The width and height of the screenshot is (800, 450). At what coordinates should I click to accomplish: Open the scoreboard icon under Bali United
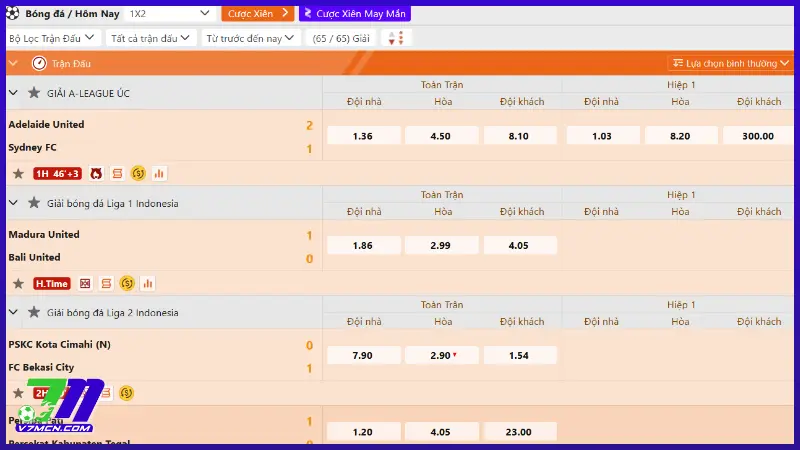(85, 283)
